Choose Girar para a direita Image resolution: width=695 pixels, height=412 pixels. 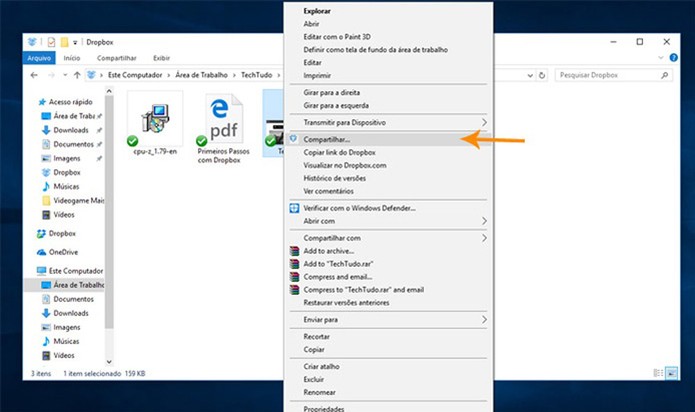click(x=332, y=93)
